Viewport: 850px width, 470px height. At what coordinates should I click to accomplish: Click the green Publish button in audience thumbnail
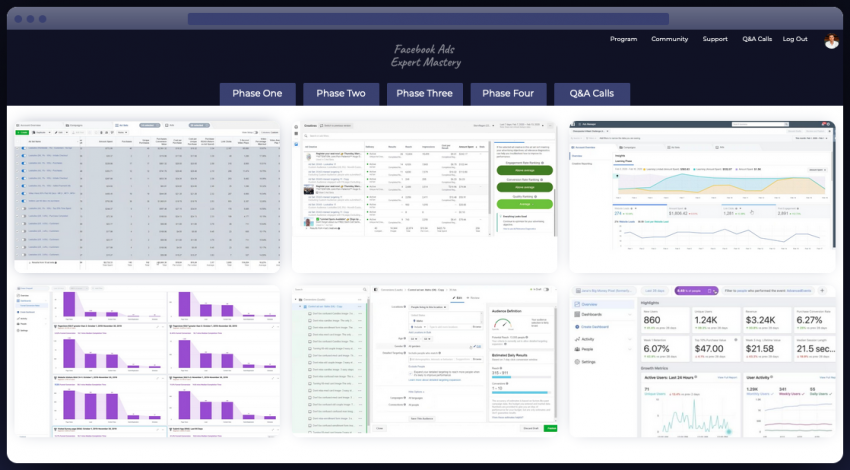pyautogui.click(x=551, y=428)
